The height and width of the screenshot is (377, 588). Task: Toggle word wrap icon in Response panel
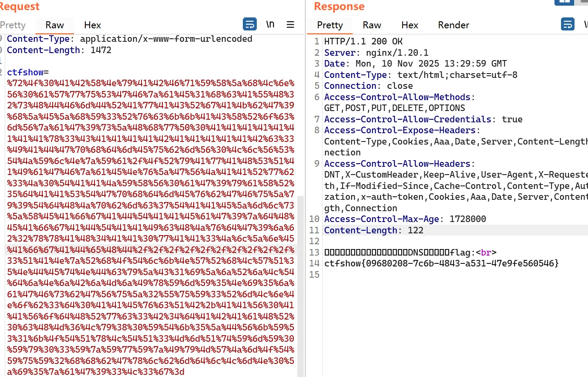coord(568,24)
